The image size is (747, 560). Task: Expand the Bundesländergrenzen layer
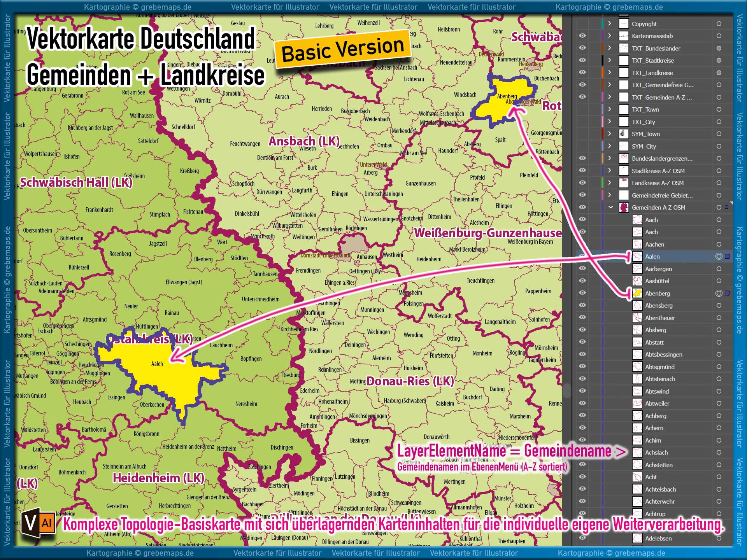pyautogui.click(x=610, y=158)
